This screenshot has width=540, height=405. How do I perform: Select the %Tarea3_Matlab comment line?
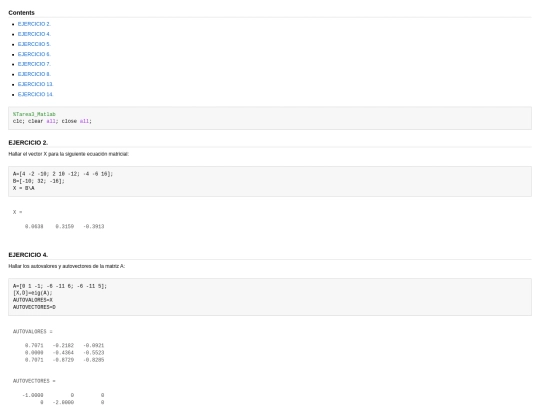[34, 114]
